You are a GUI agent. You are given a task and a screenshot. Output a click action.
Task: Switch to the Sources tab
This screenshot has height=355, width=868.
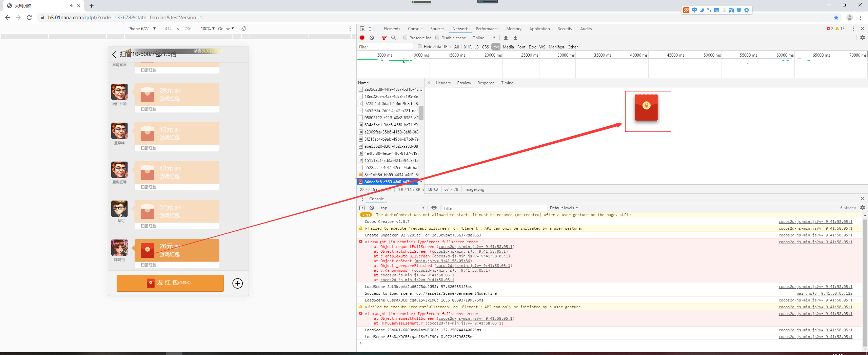coord(437,29)
